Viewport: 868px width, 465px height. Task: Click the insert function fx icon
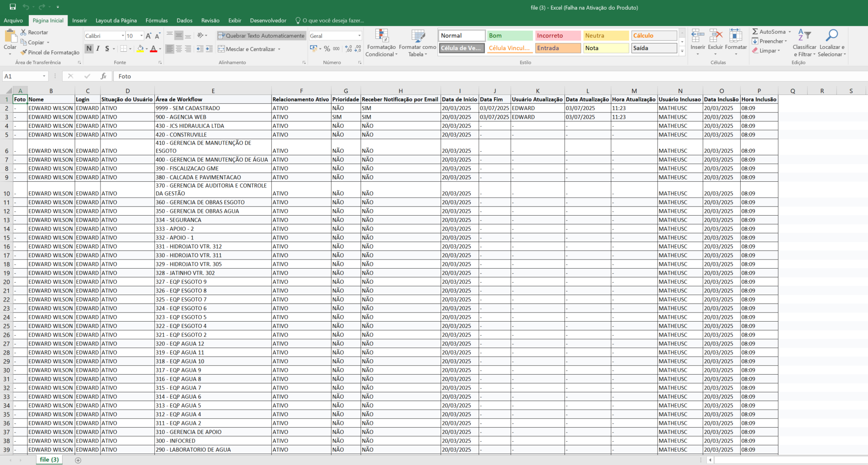(104, 76)
